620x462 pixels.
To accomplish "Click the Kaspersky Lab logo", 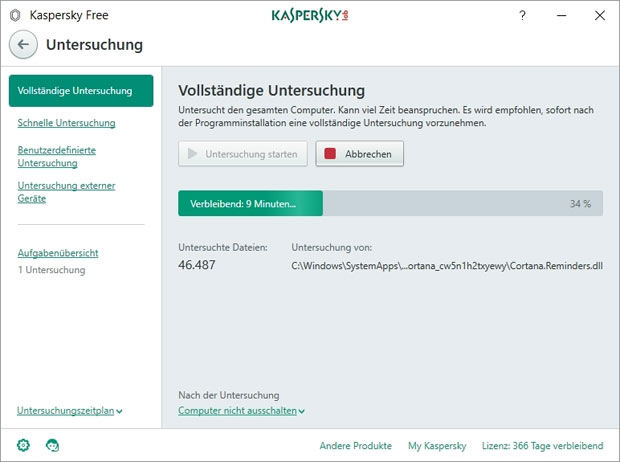I will [310, 15].
